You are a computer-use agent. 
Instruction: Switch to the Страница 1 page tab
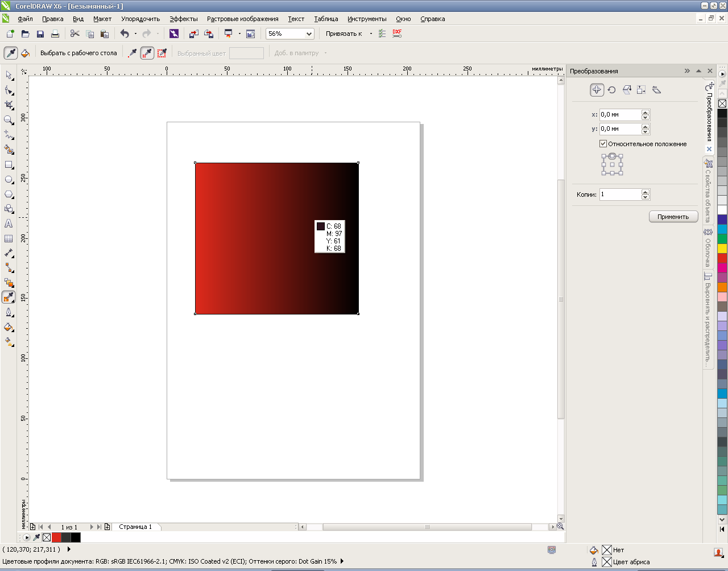tap(135, 527)
